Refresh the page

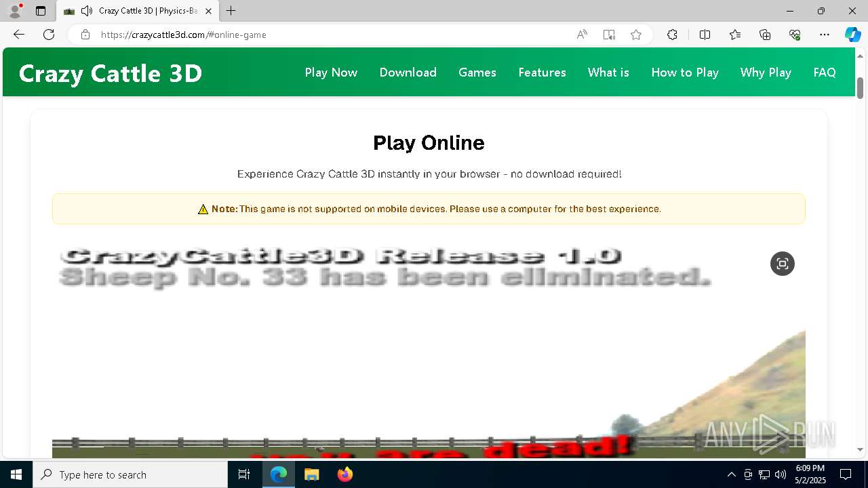[x=49, y=35]
